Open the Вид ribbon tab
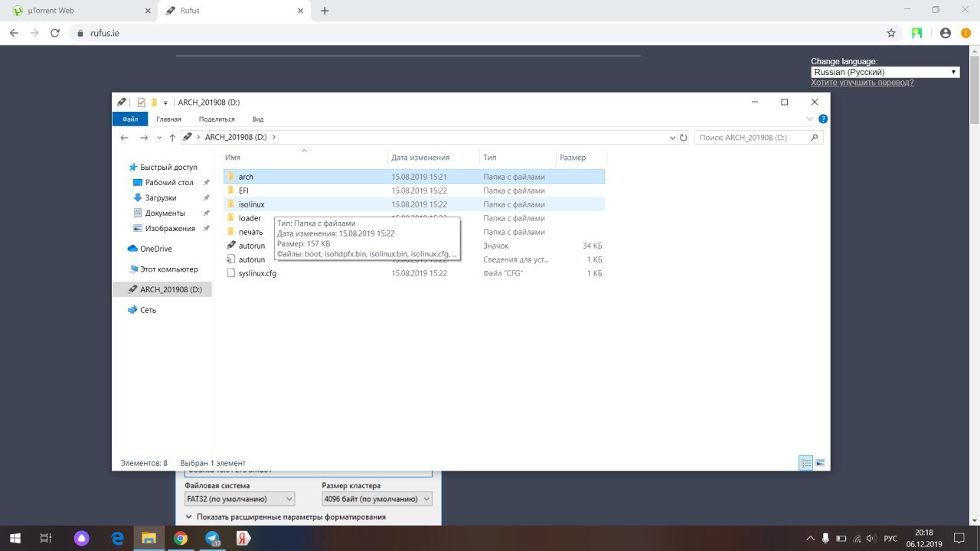This screenshot has height=551, width=980. [258, 119]
